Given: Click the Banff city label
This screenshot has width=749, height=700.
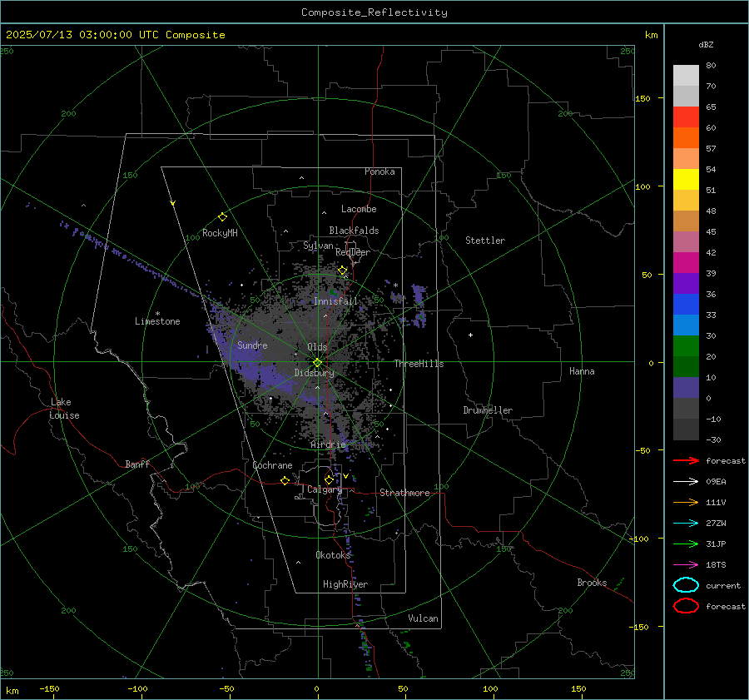Looking at the screenshot, I should (x=137, y=464).
